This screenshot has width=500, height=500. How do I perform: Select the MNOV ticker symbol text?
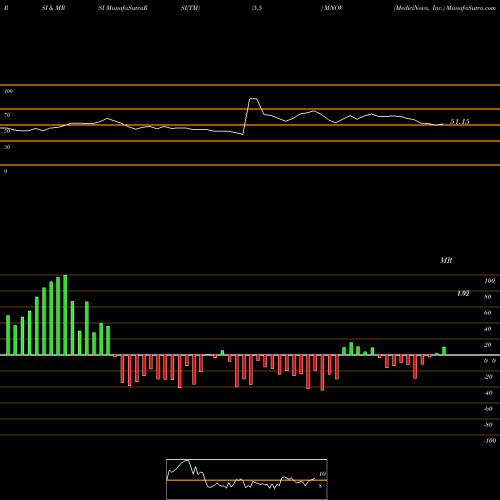click(x=333, y=8)
